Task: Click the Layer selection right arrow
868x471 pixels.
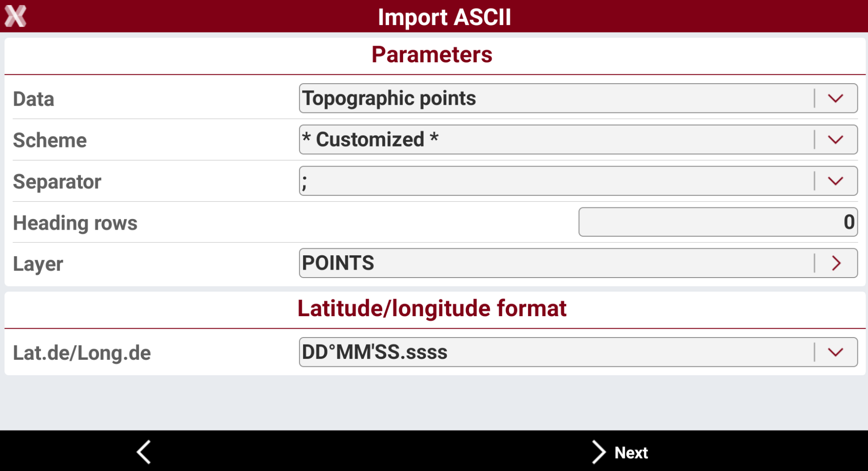Action: [836, 263]
